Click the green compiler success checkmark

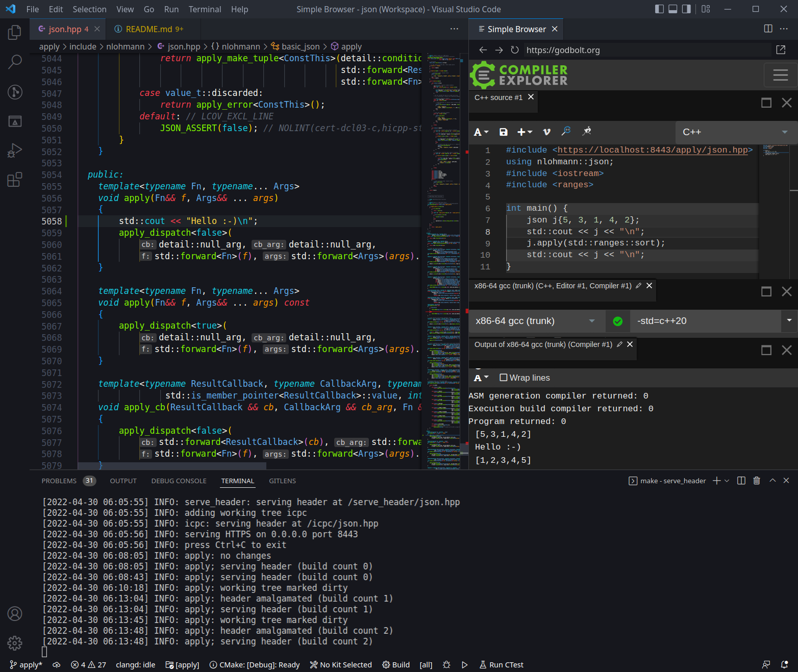618,321
